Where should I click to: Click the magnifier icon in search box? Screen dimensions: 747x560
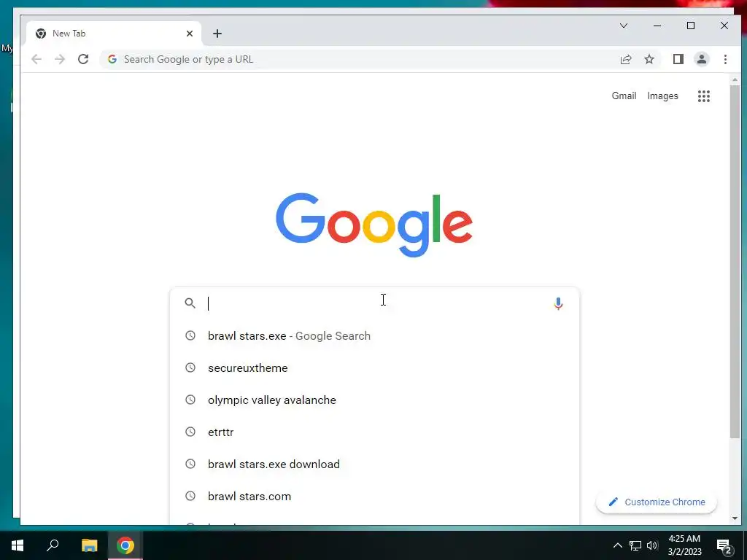pos(190,303)
